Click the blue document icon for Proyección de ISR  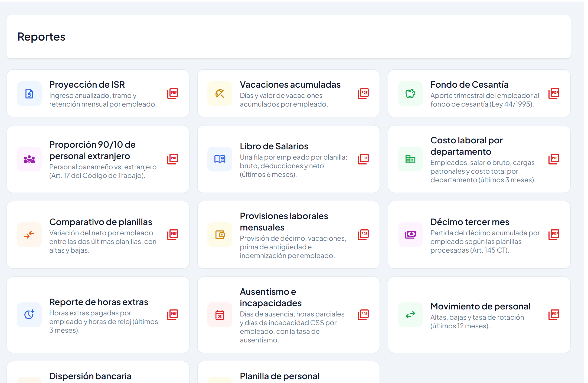pos(29,94)
